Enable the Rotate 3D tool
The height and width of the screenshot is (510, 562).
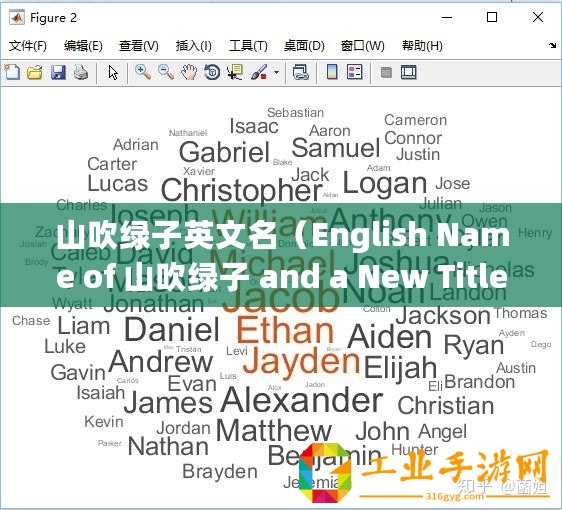tap(212, 72)
